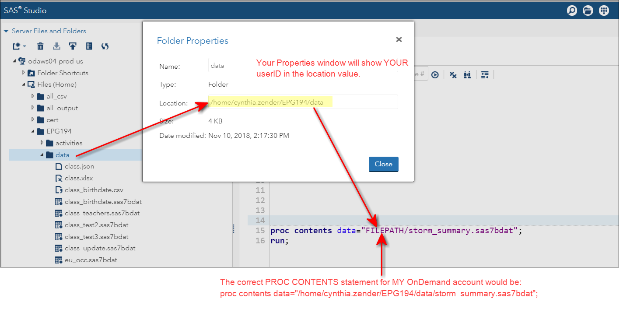Collapse the Server Files and Folders section
The image size is (644, 309).
[x=6, y=31]
